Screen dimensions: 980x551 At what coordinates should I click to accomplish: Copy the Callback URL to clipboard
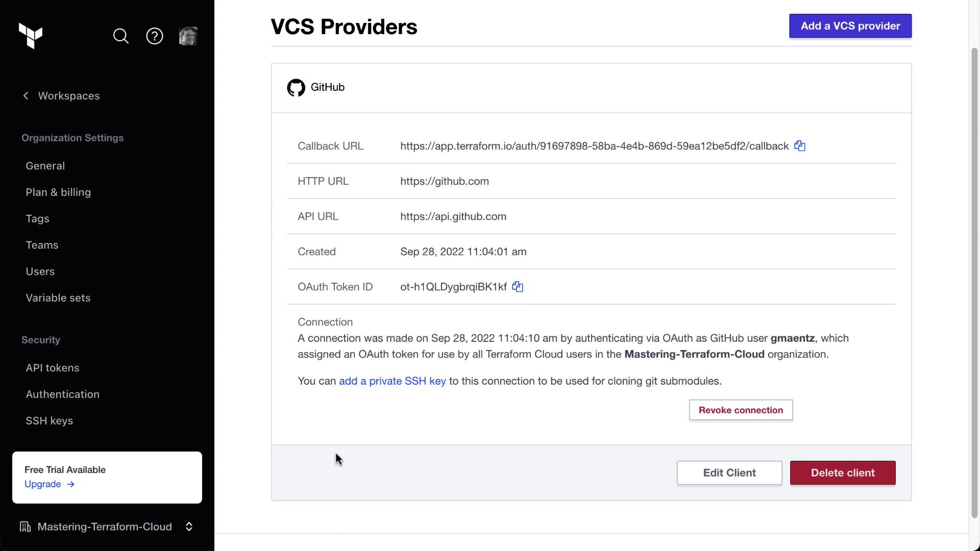tap(800, 146)
